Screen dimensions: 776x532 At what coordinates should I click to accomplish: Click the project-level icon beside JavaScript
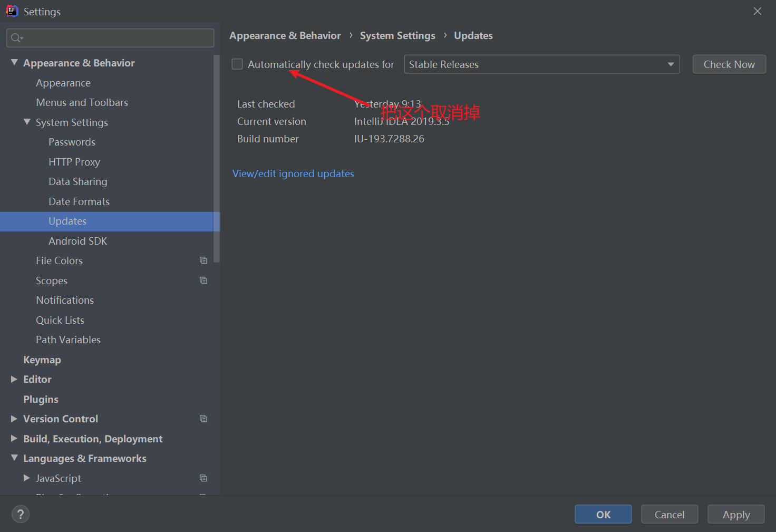pyautogui.click(x=203, y=478)
